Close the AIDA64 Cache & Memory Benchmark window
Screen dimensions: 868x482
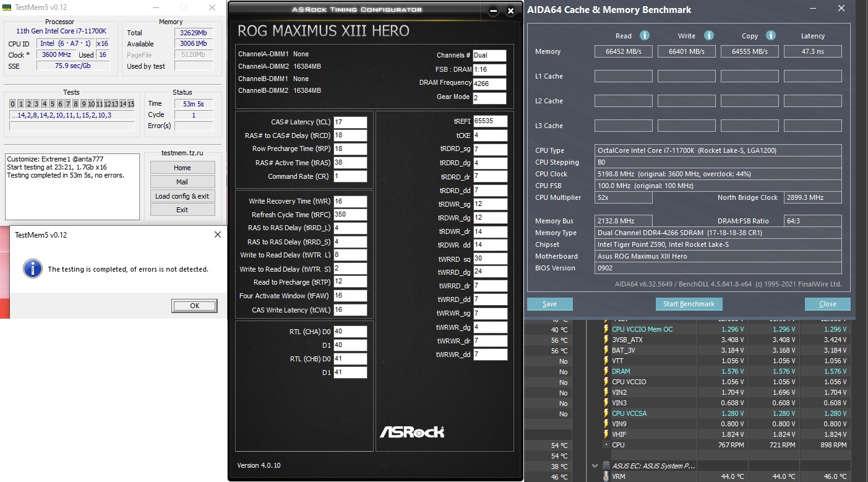click(841, 9)
